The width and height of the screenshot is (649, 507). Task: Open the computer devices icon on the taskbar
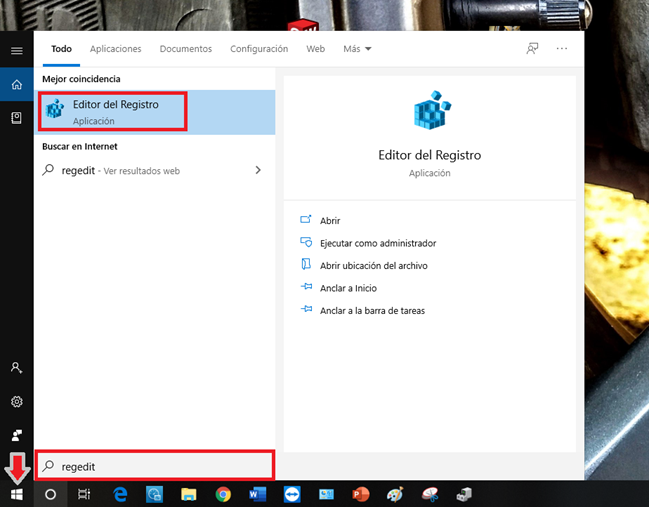click(x=464, y=494)
